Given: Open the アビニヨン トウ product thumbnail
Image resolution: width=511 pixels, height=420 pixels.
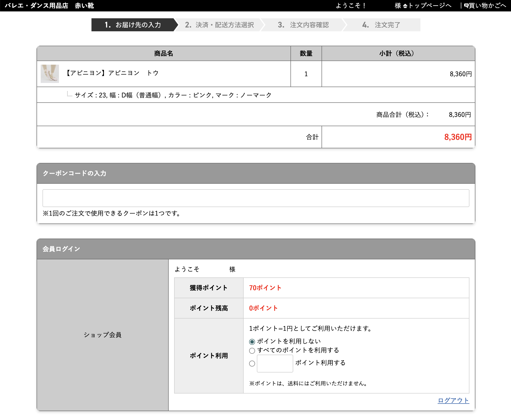Looking at the screenshot, I should (x=50, y=74).
